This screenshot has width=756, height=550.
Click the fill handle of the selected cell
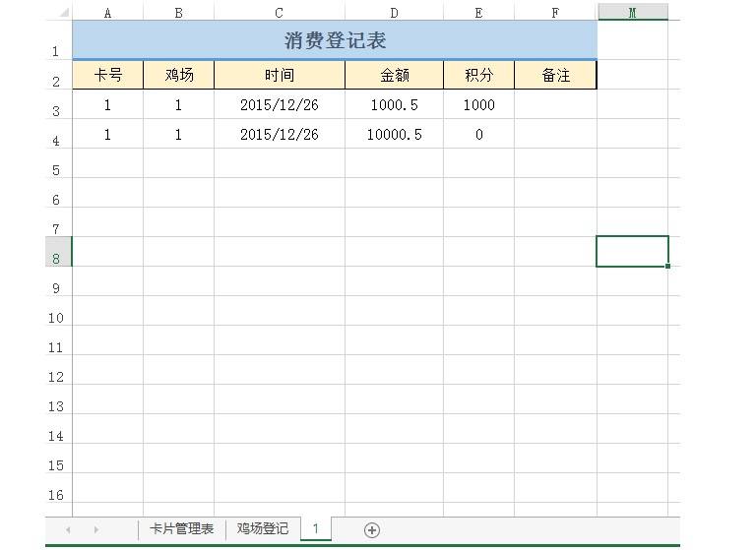coord(667,266)
